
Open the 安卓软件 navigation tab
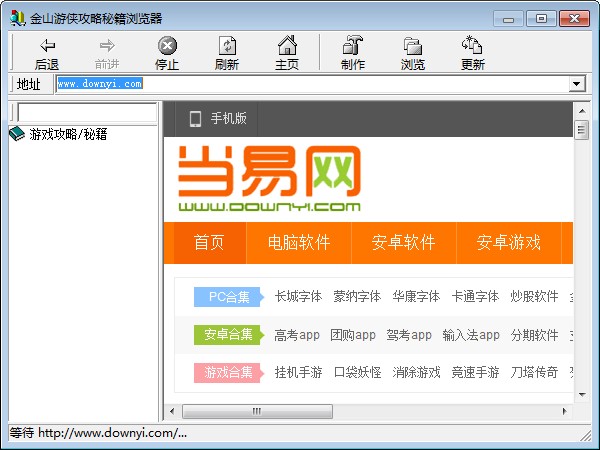coord(404,243)
